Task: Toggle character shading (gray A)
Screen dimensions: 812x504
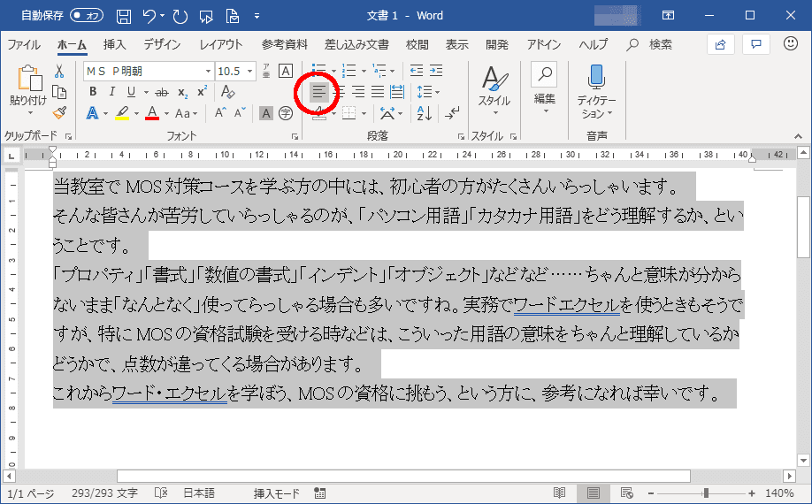Action: [x=265, y=113]
